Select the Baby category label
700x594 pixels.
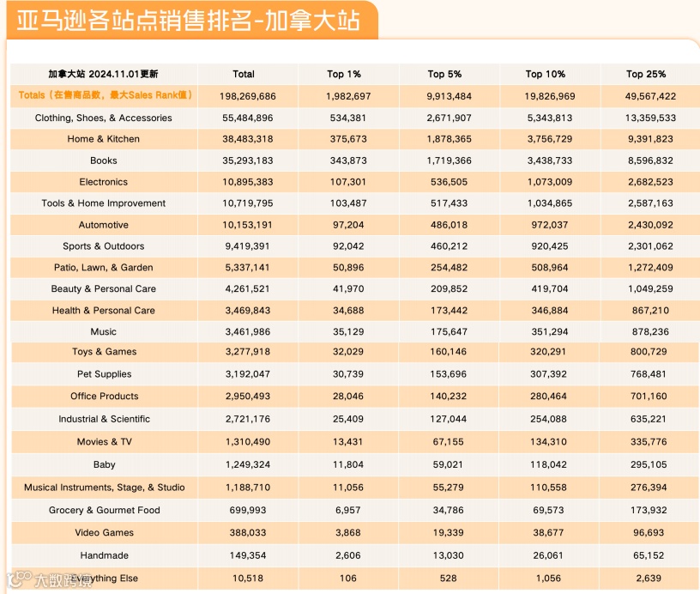point(105,464)
